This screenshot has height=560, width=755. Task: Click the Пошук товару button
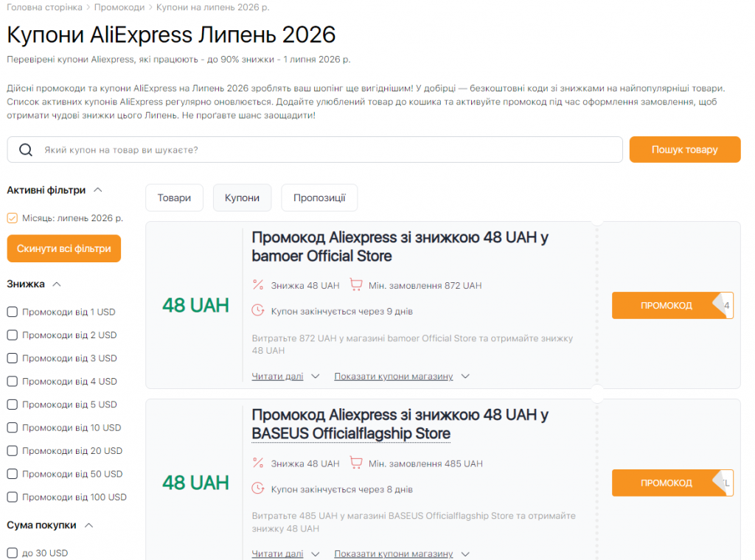tap(685, 150)
